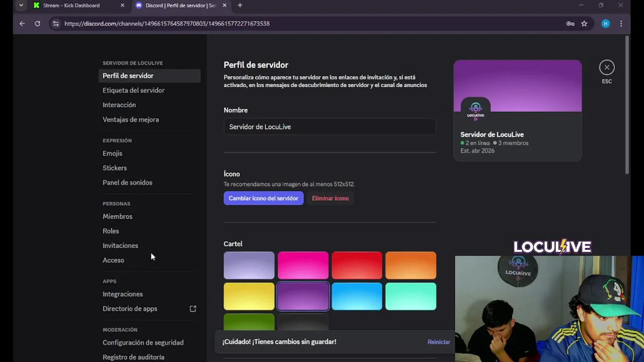Choose the hot pink banner color
Image resolution: width=644 pixels, height=362 pixels.
coord(303,265)
